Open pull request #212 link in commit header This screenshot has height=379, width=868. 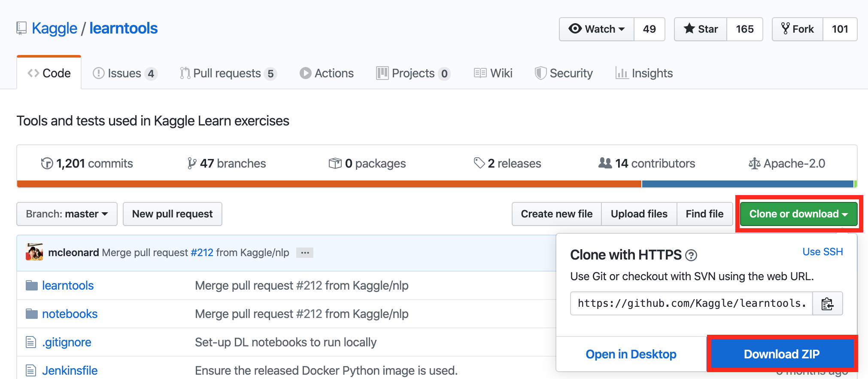pyautogui.click(x=202, y=253)
